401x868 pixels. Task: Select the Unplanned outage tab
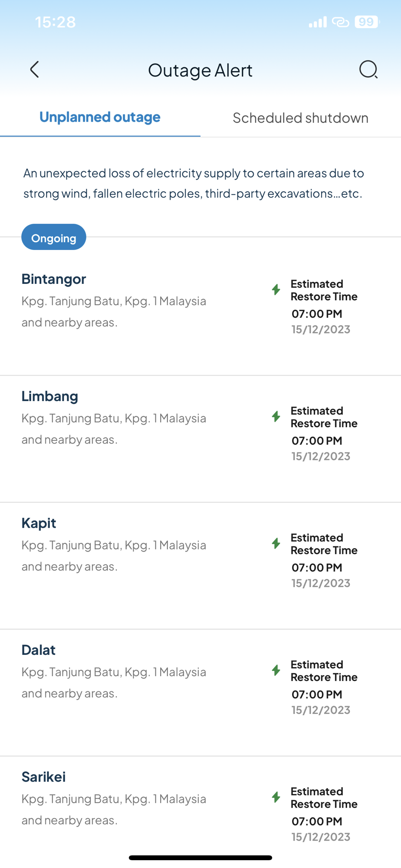(100, 117)
